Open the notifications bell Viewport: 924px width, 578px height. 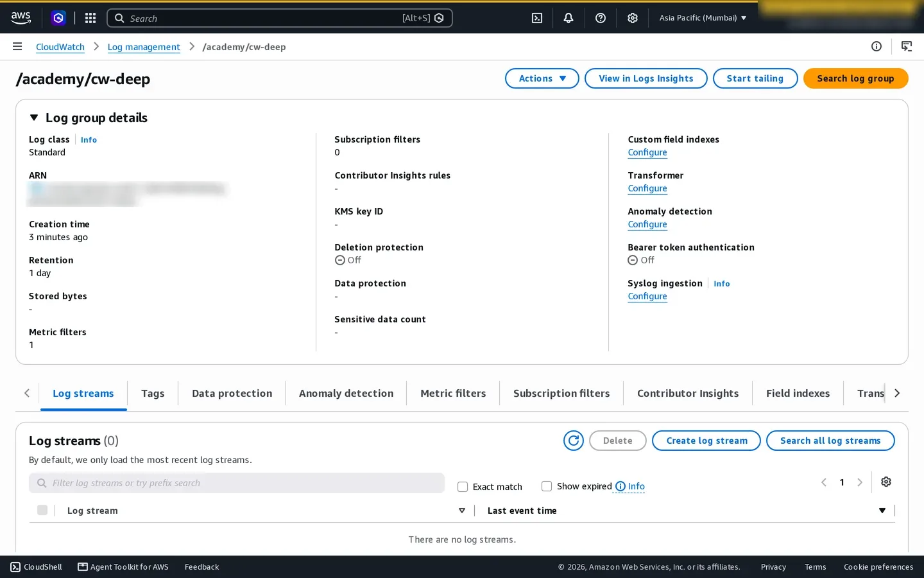[569, 18]
